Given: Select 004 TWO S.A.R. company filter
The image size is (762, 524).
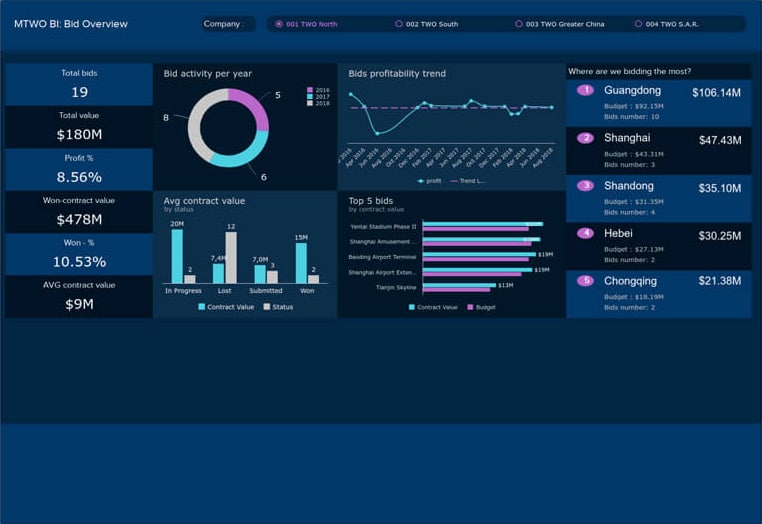Looking at the screenshot, I should pos(639,24).
